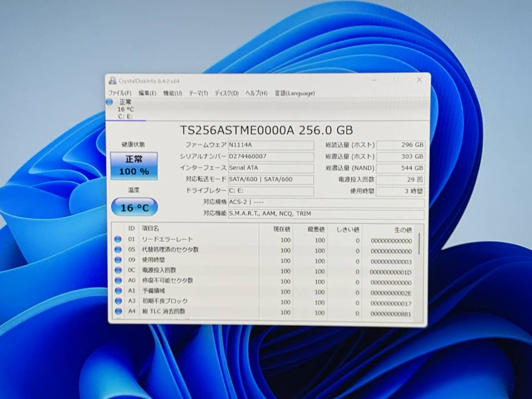Click the total NAND writes value 544 GB
The height and width of the screenshot is (399, 532).
pyautogui.click(x=401, y=168)
